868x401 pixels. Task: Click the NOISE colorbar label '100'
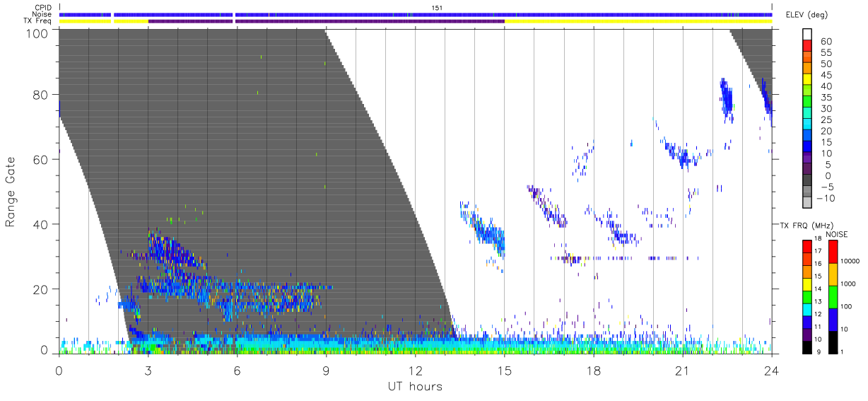click(848, 306)
